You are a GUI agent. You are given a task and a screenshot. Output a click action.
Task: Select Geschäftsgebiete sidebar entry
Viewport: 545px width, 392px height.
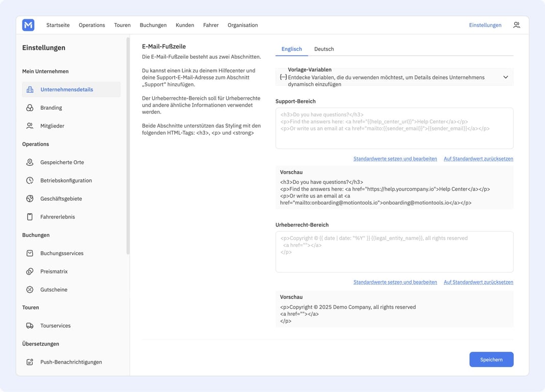pyautogui.click(x=71, y=199)
